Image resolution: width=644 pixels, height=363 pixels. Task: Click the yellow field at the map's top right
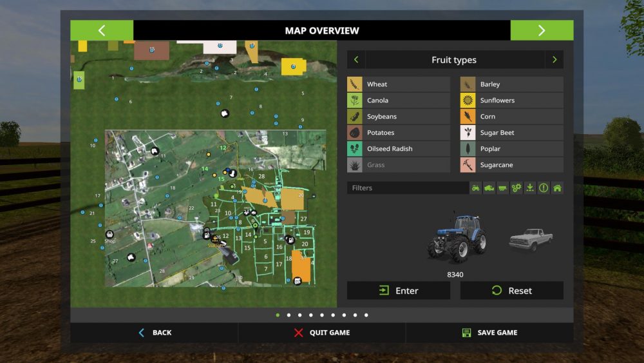[x=293, y=66]
